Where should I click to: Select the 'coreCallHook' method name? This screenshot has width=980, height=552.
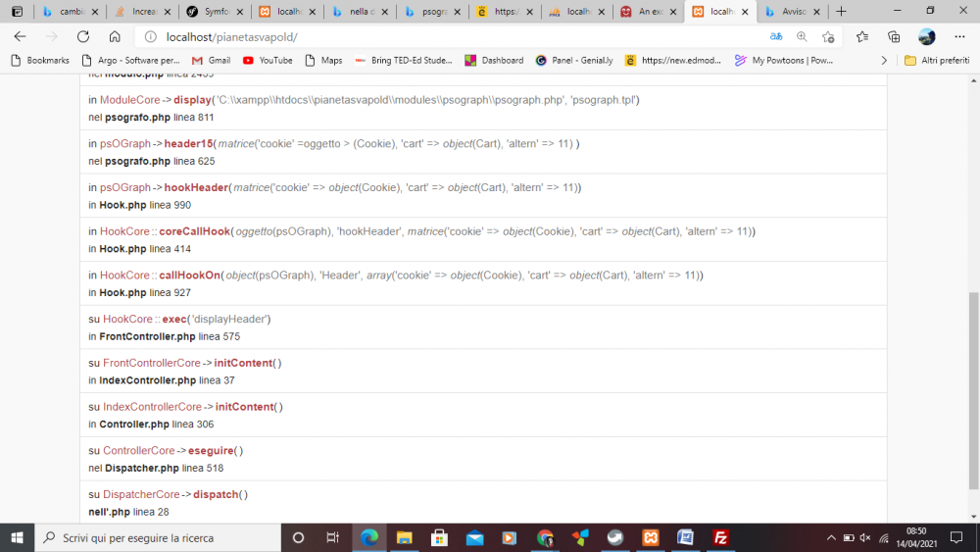point(194,231)
